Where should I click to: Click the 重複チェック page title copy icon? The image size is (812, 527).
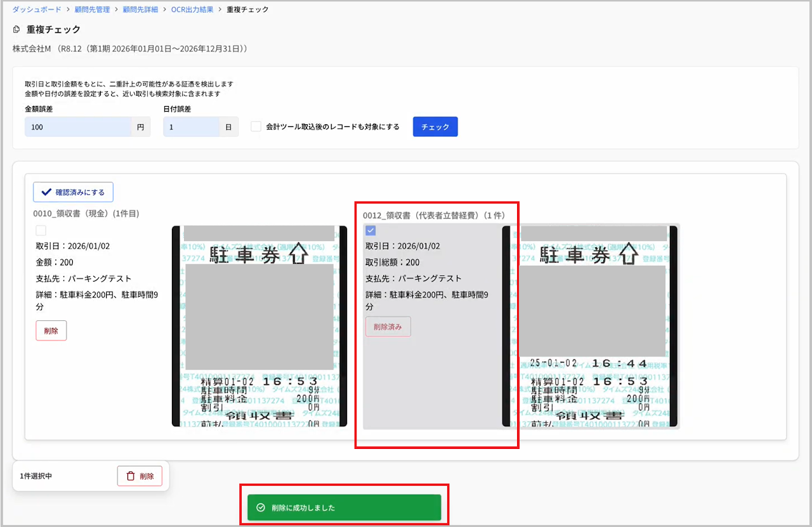pos(16,30)
